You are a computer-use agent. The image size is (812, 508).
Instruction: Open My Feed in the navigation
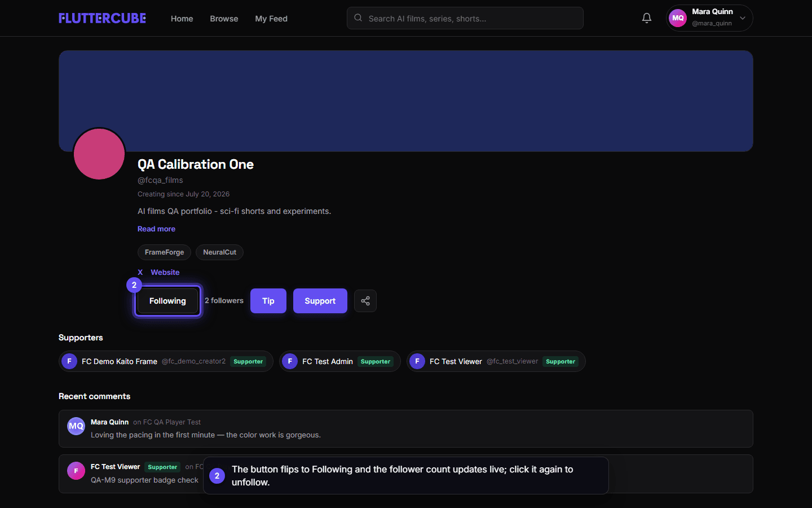click(271, 19)
